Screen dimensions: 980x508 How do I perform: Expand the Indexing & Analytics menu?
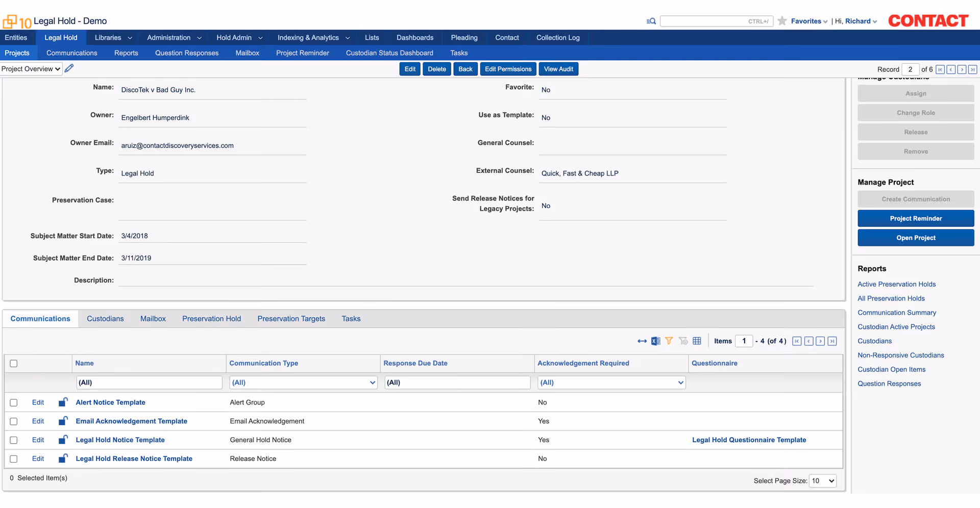click(313, 37)
